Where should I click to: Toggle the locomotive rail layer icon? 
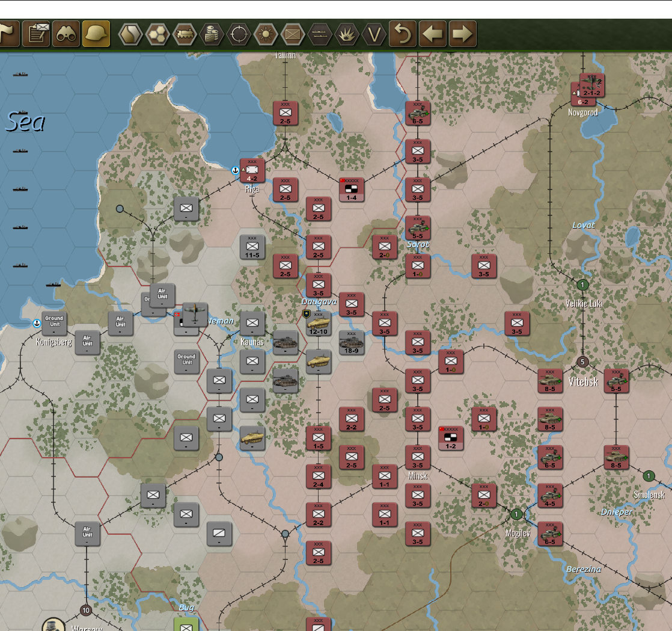185,34
